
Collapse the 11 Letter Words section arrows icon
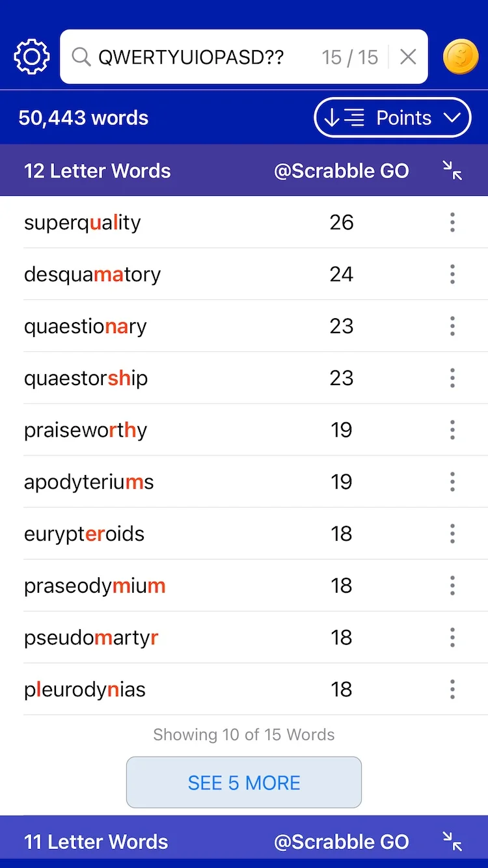(452, 841)
